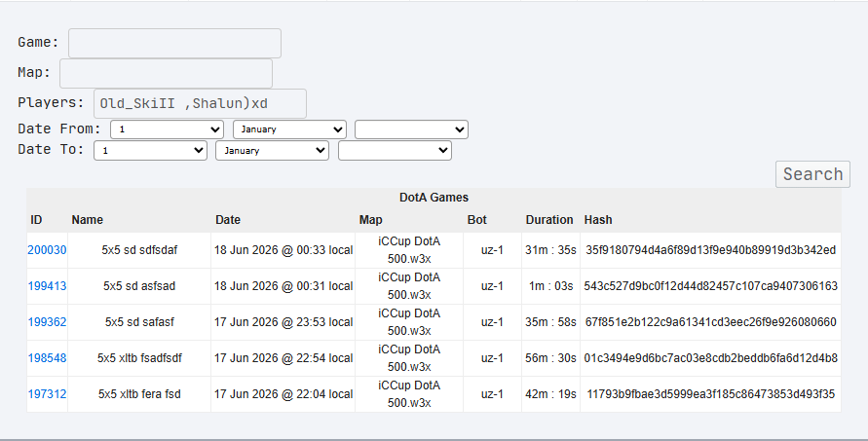Viewport: 868px width, 441px height.
Task: Click bot 'uz-1' in row 200030
Action: point(492,250)
